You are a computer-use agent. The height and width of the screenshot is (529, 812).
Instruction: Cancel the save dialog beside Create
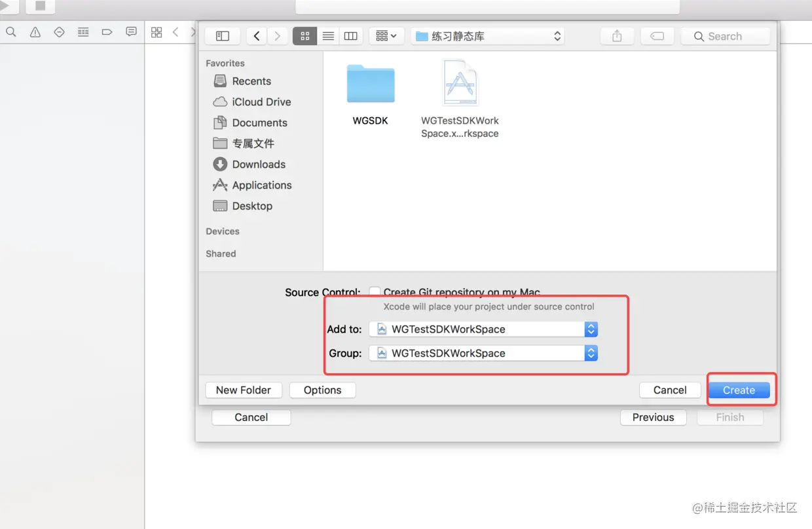point(670,390)
